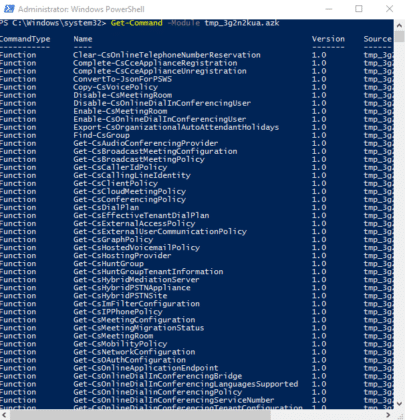Click Get-CsIPPhonePolicy entry

click(x=118, y=312)
